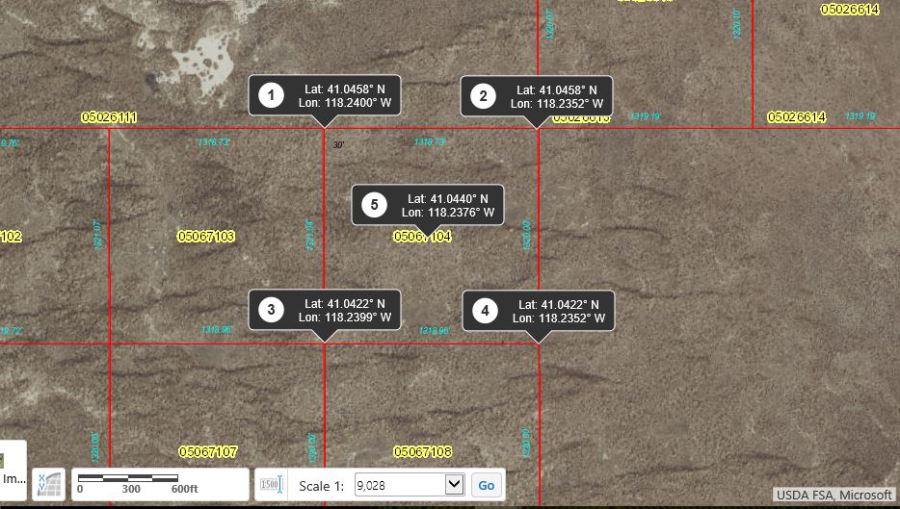Select the 05026614 label beside the 1319.19 measurement
This screenshot has height=509, width=900.
coord(796,117)
